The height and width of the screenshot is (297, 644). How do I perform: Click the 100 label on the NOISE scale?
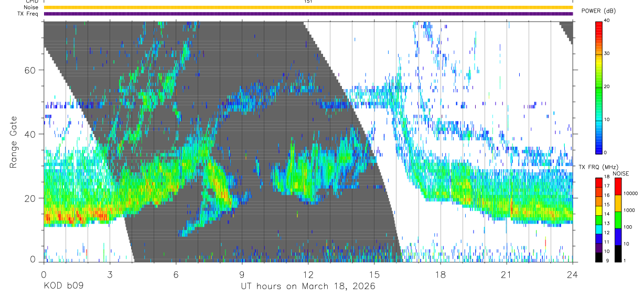click(x=628, y=227)
